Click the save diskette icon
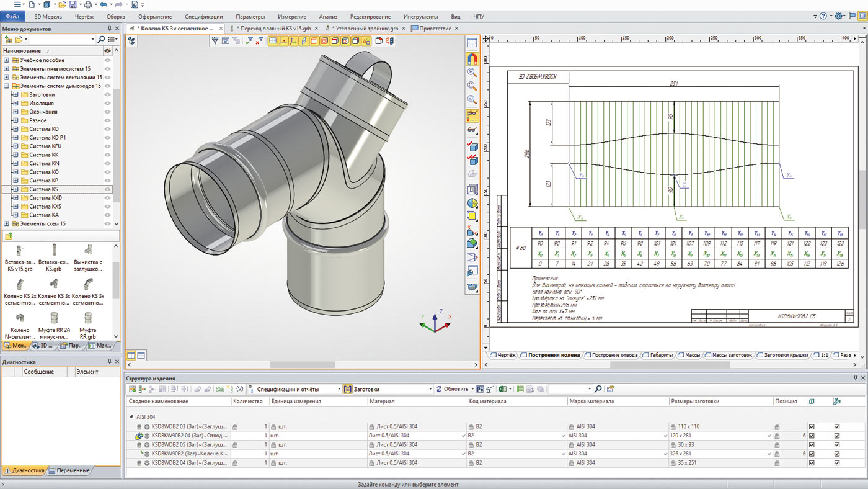This screenshot has width=868, height=489. [x=73, y=4]
